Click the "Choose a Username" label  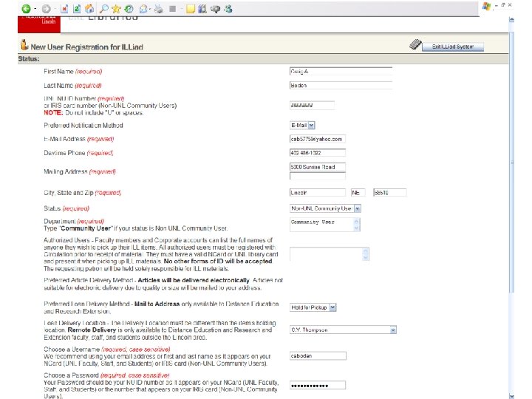point(71,349)
